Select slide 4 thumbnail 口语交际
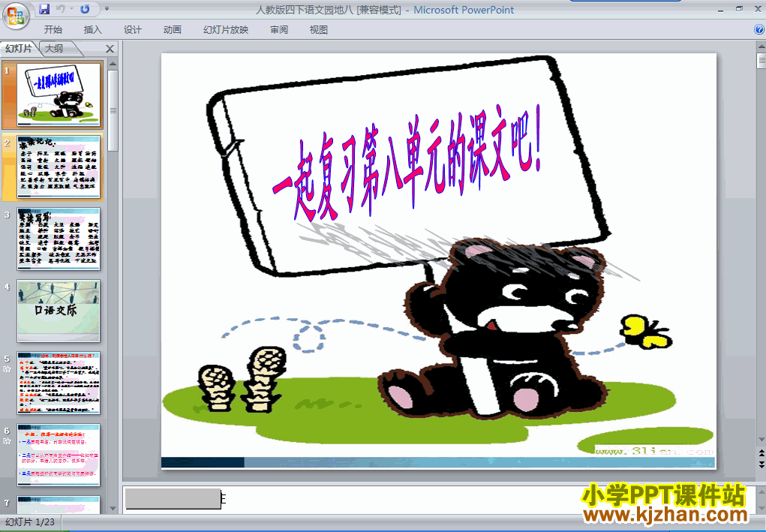 [59, 311]
